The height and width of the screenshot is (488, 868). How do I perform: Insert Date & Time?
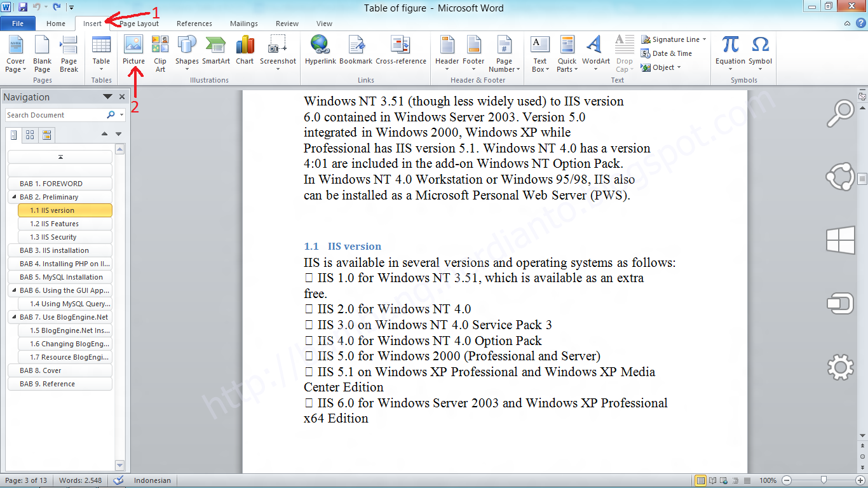point(667,53)
